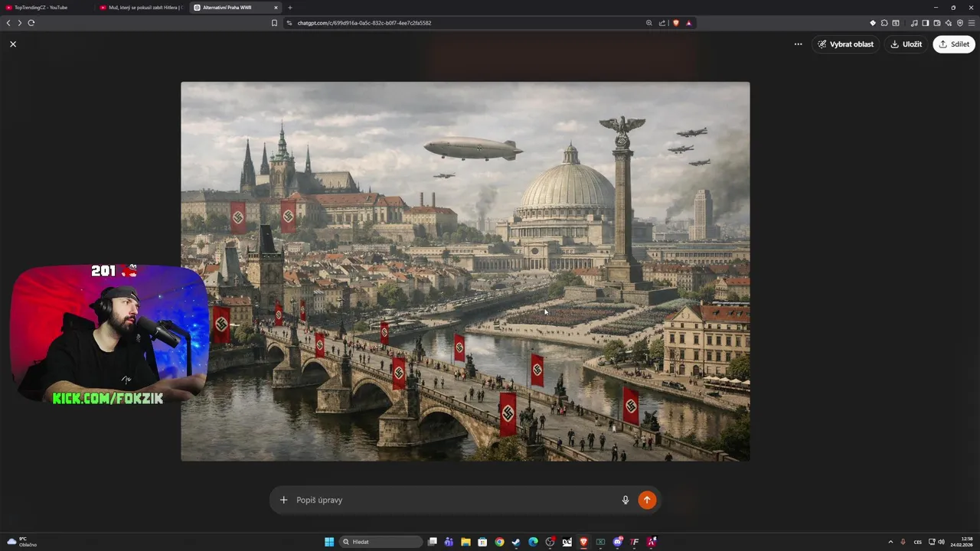
Task: Click the taskbar clock showing 12:58
Action: click(x=961, y=542)
